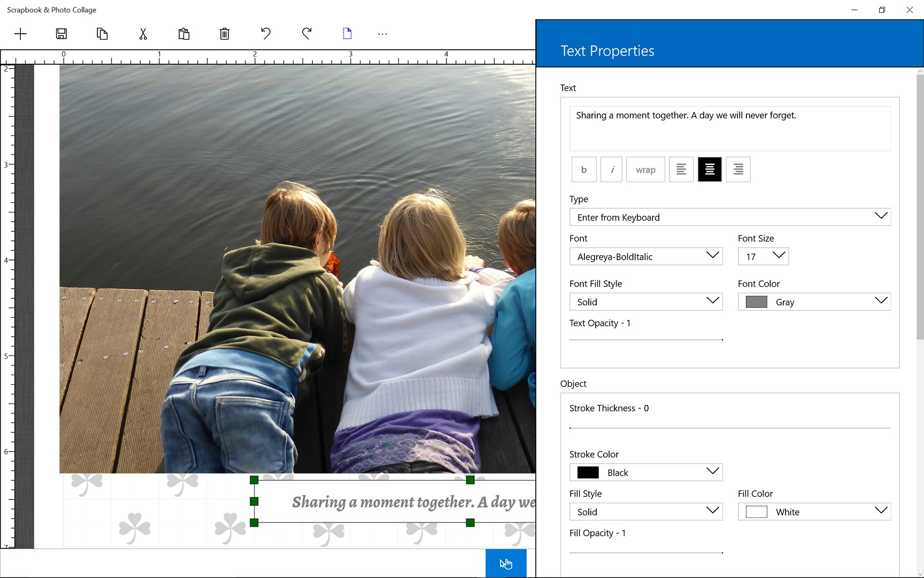Click the "Scrapbook & Photo Collage" window title
This screenshot has width=924, height=578.
point(52,10)
